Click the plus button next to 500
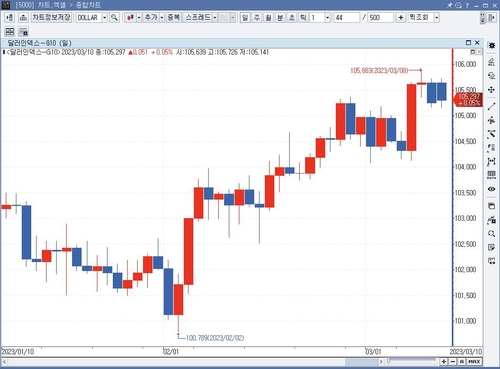The width and height of the screenshot is (500, 369). [401, 17]
